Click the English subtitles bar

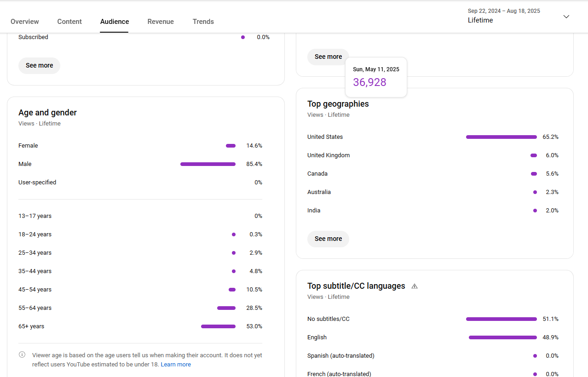tap(503, 337)
